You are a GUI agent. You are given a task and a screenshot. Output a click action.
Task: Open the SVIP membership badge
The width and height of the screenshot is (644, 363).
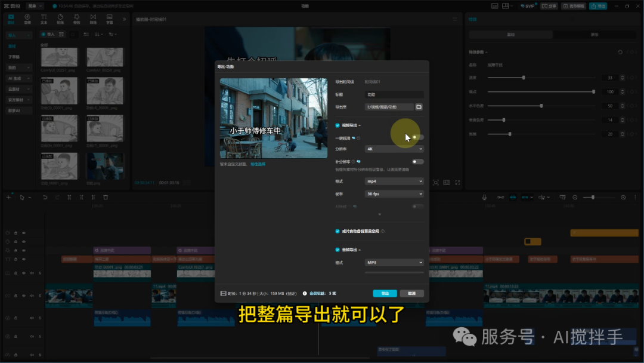[x=528, y=6]
